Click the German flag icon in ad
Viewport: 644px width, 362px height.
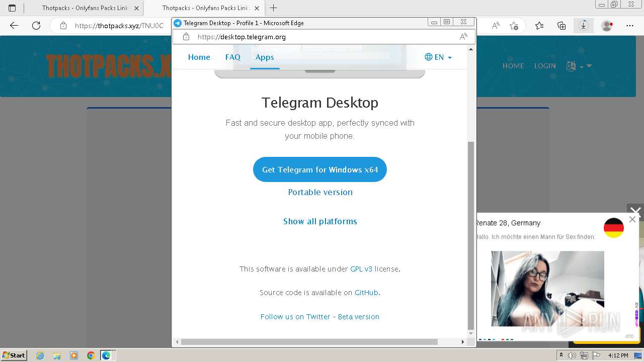(x=614, y=228)
